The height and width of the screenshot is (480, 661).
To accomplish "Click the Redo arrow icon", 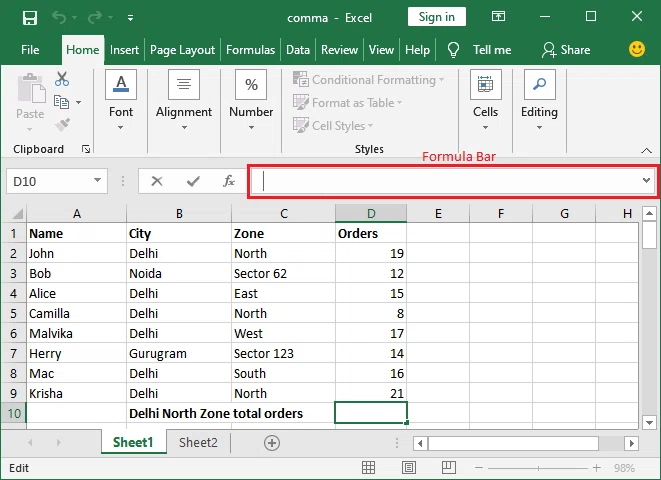I will coord(95,17).
